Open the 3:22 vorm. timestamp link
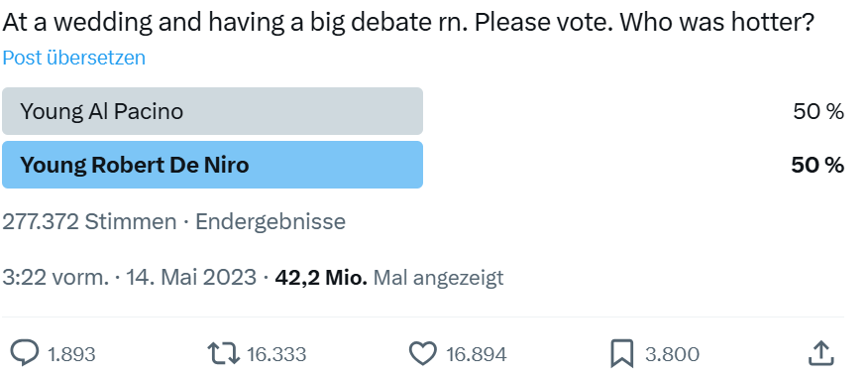 55,277
